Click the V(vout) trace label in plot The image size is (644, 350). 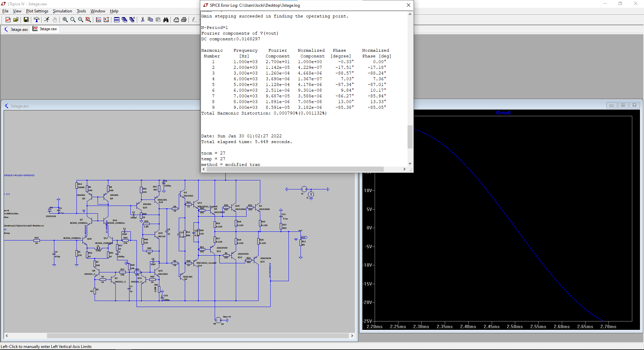click(x=503, y=113)
